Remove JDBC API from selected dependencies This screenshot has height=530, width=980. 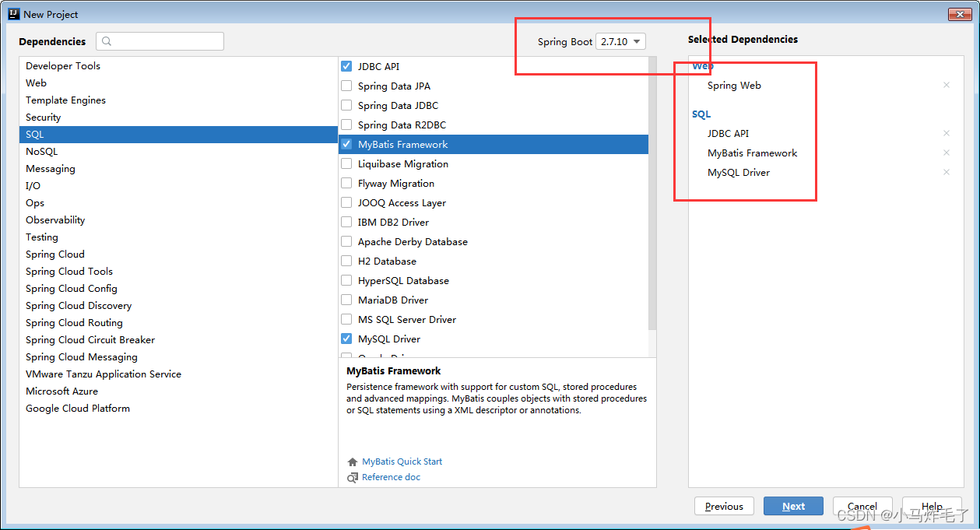click(x=947, y=134)
